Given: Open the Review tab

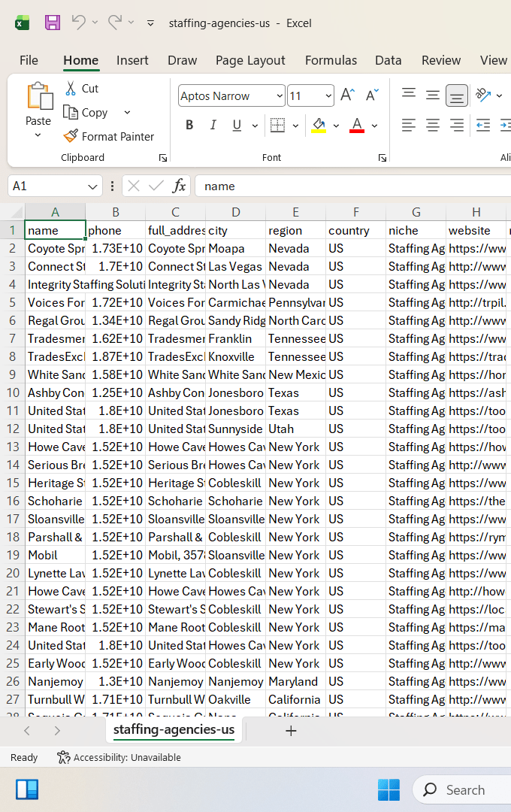Looking at the screenshot, I should (441, 60).
